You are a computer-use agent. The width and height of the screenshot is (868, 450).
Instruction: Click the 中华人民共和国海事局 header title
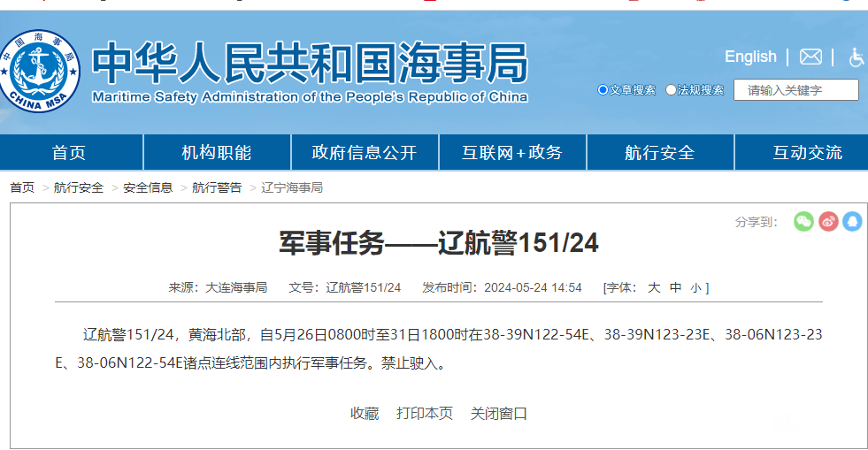coord(310,63)
